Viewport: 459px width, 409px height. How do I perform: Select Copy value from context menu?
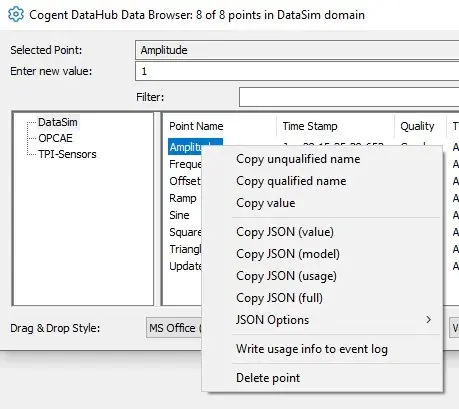pos(266,203)
